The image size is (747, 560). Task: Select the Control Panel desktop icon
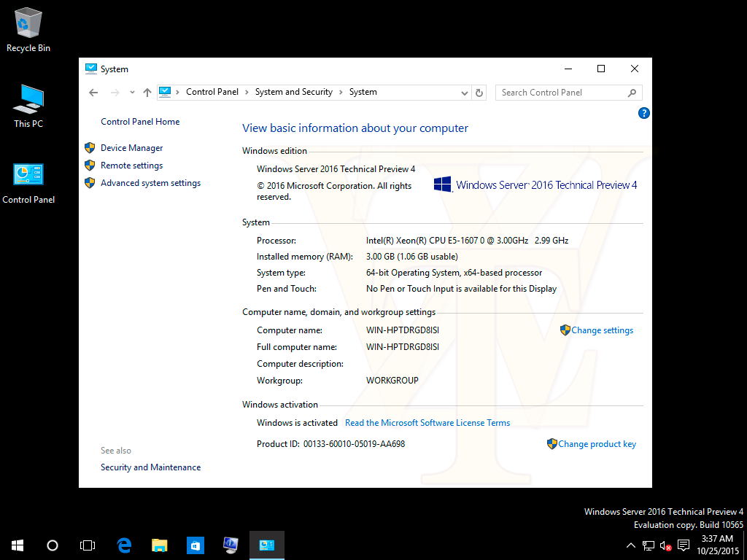coord(28,183)
